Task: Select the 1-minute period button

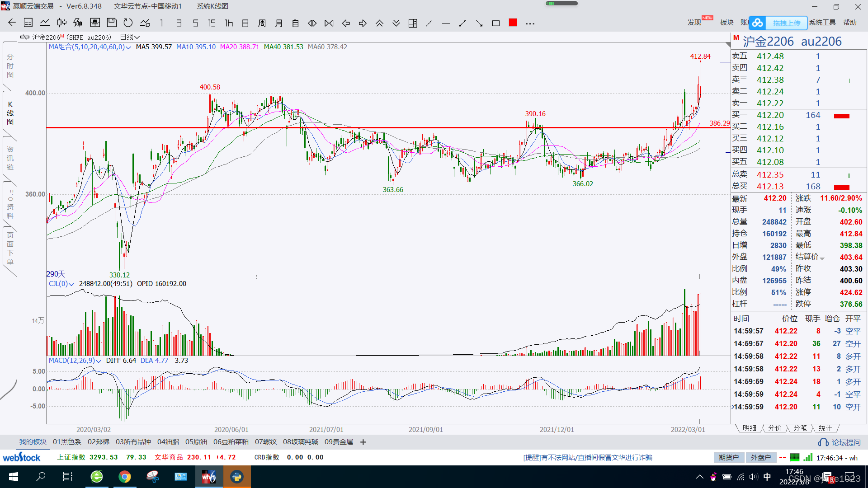Action: (161, 23)
